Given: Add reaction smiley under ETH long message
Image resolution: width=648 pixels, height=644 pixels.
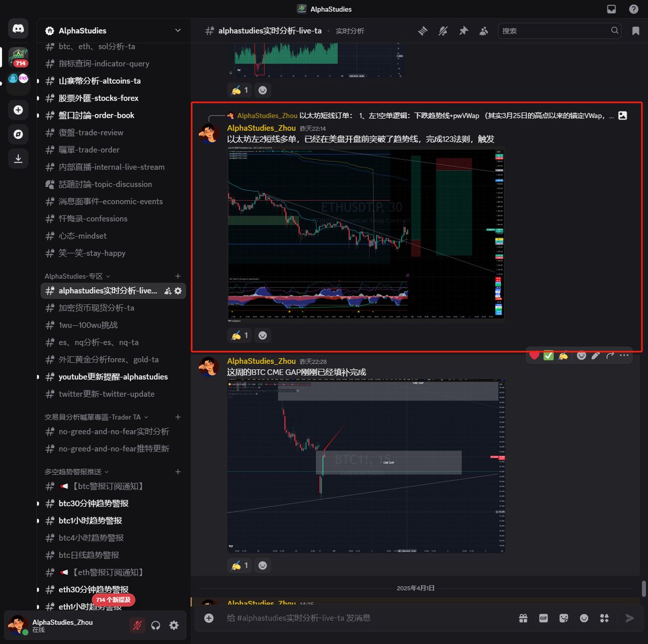Looking at the screenshot, I should 262,335.
